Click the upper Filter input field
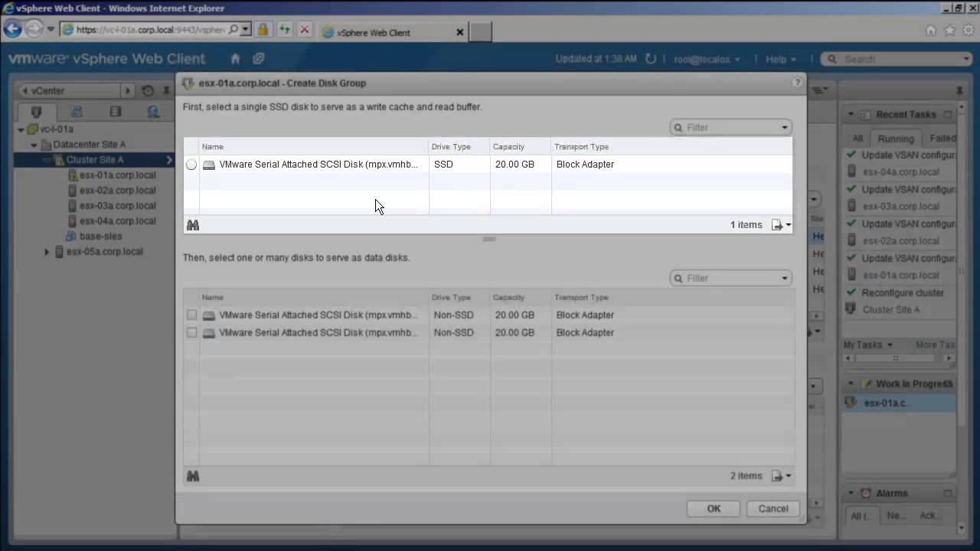This screenshot has height=551, width=980. (730, 128)
